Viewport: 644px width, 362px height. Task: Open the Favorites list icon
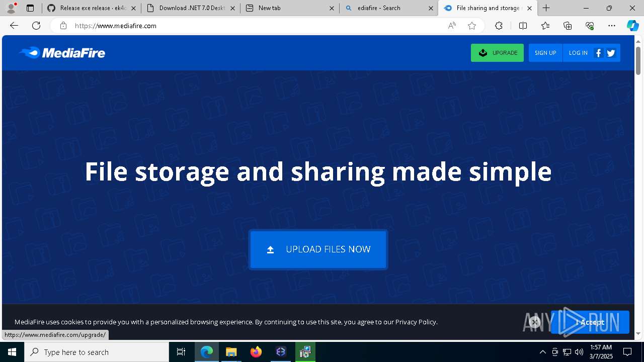tap(545, 26)
